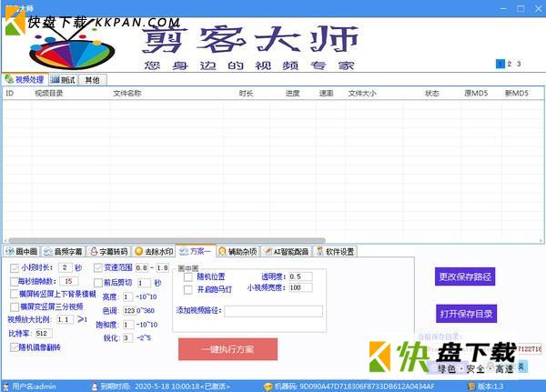Click the 机器码 icon in status bar
The image size is (546, 392).
point(268,386)
